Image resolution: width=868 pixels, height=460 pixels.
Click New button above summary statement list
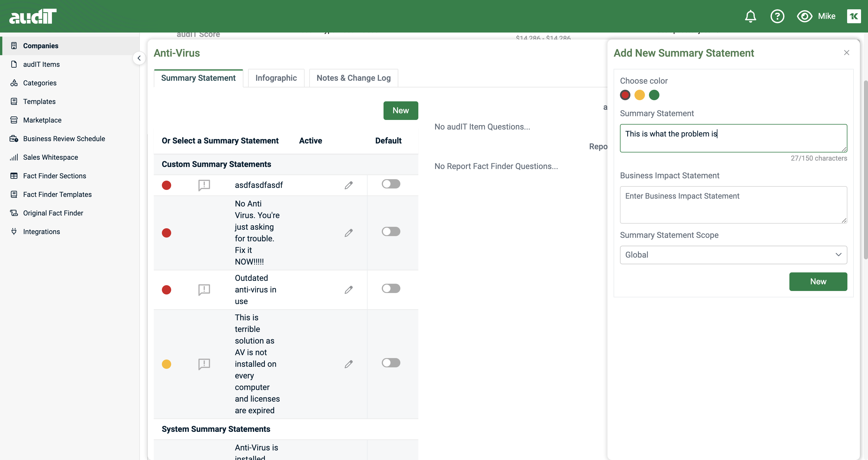point(401,110)
